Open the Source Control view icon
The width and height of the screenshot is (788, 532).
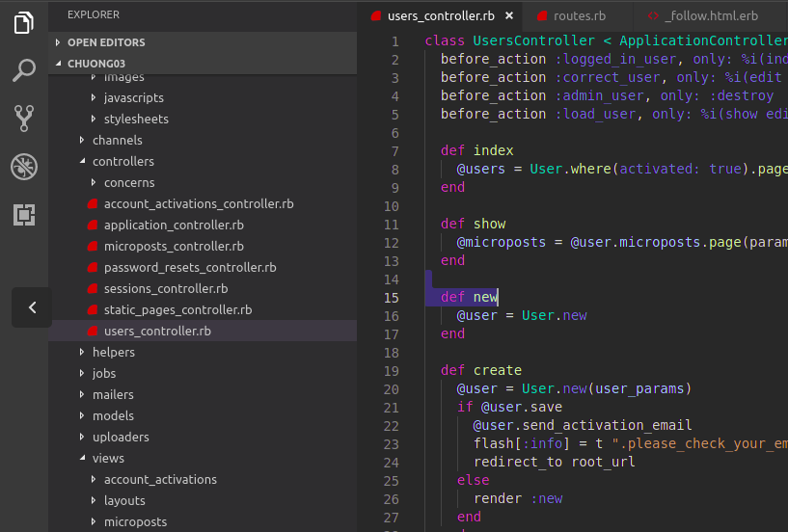[x=24, y=119]
